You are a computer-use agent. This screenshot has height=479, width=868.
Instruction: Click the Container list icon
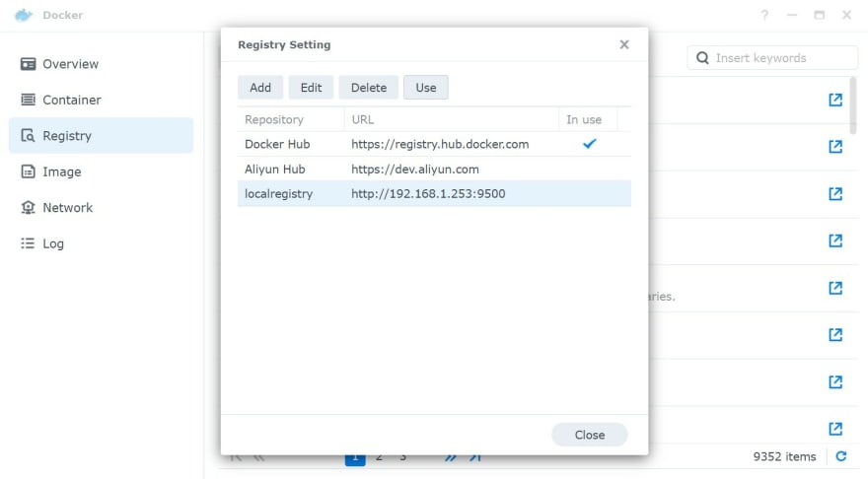tap(28, 100)
